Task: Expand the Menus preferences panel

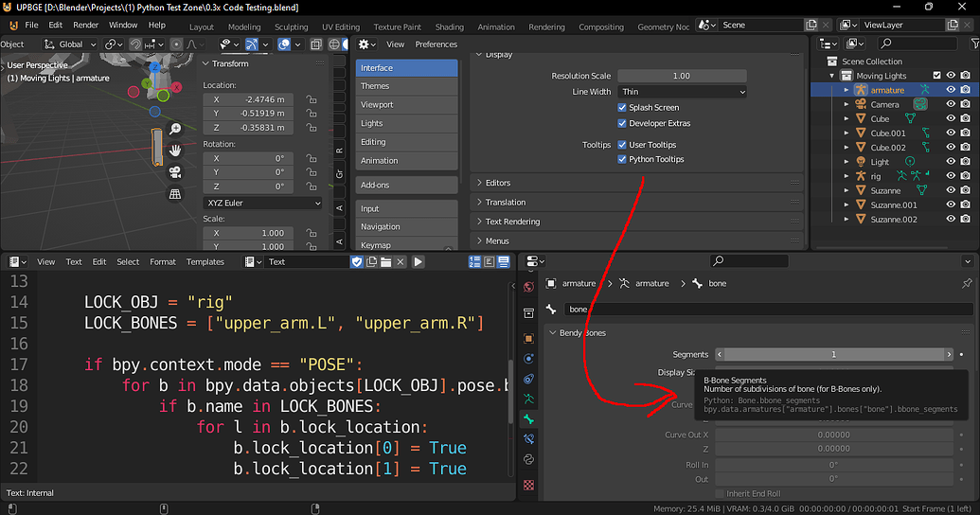Action: point(635,241)
